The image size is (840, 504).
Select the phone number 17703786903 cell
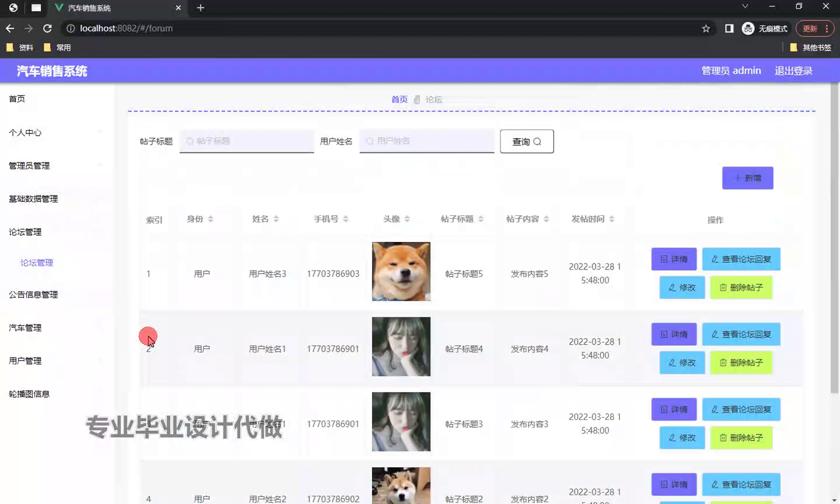pos(333,274)
